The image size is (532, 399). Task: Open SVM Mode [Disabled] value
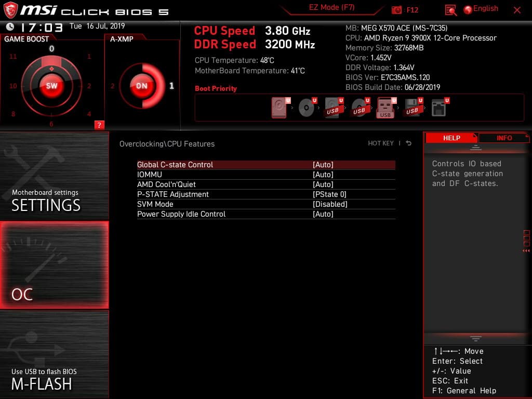click(330, 204)
